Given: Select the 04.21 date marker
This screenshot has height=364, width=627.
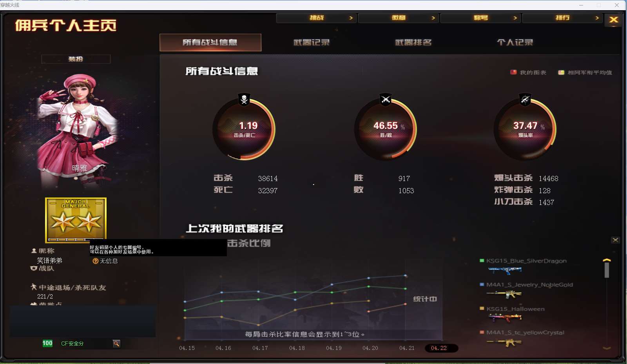Looking at the screenshot, I should (x=407, y=348).
